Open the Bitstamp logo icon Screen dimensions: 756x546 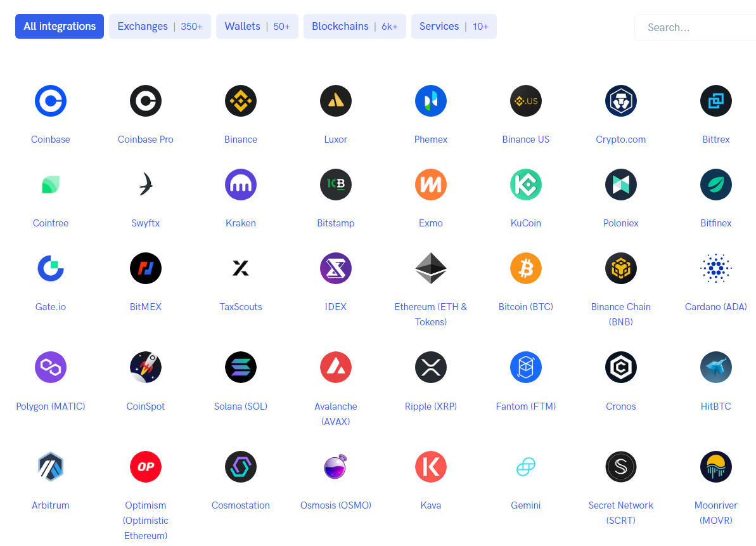point(336,185)
